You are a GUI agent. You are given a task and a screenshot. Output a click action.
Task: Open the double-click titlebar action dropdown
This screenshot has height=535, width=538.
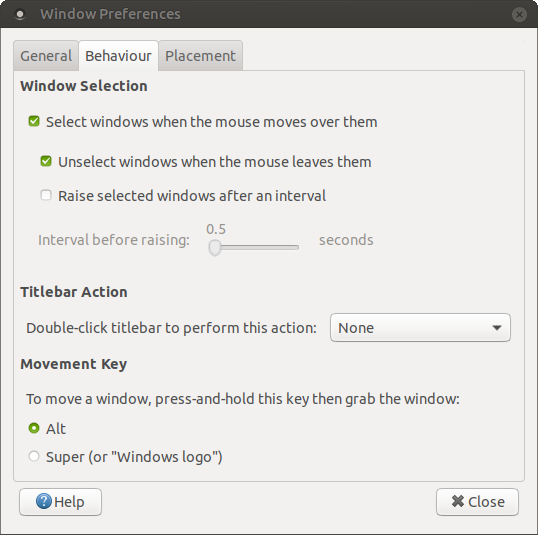click(x=420, y=328)
